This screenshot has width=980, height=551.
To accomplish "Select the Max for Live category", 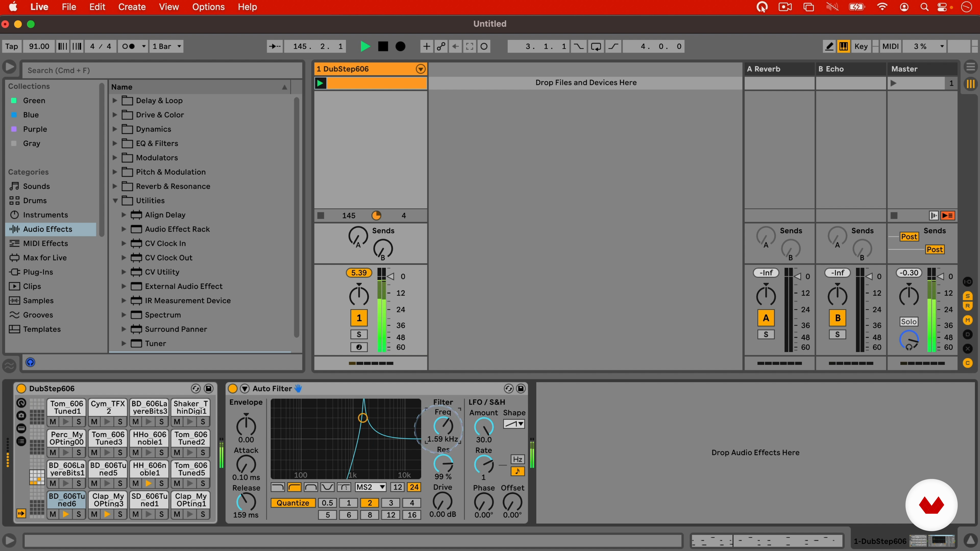I will pyautogui.click(x=44, y=258).
